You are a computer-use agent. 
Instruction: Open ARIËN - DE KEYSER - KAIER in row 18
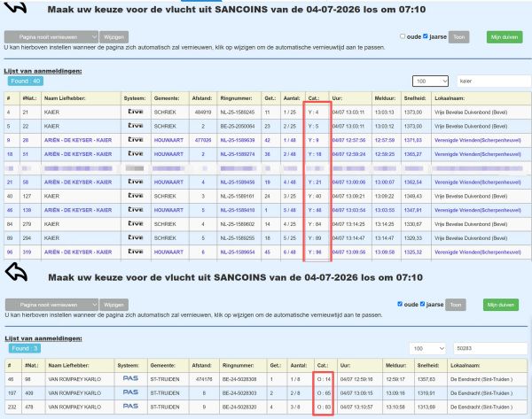click(78, 154)
